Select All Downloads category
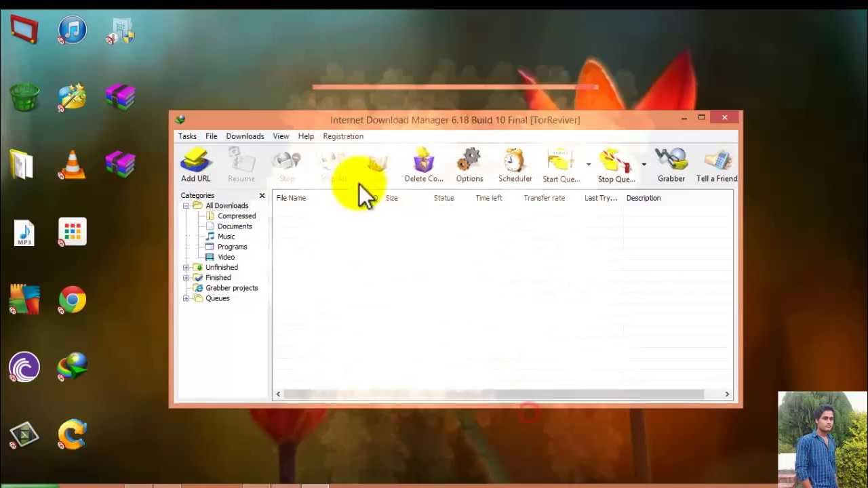868x488 pixels. pyautogui.click(x=226, y=205)
